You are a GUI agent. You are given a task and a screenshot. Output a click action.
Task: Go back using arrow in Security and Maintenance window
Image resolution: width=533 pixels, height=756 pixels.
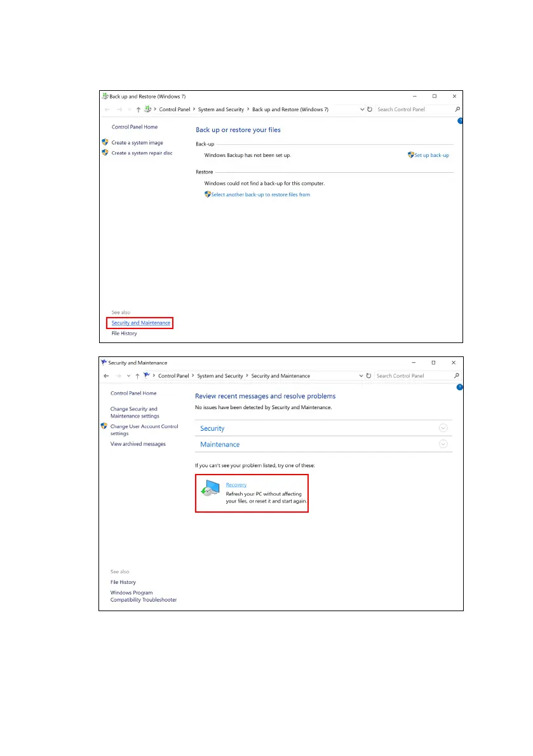click(x=106, y=375)
